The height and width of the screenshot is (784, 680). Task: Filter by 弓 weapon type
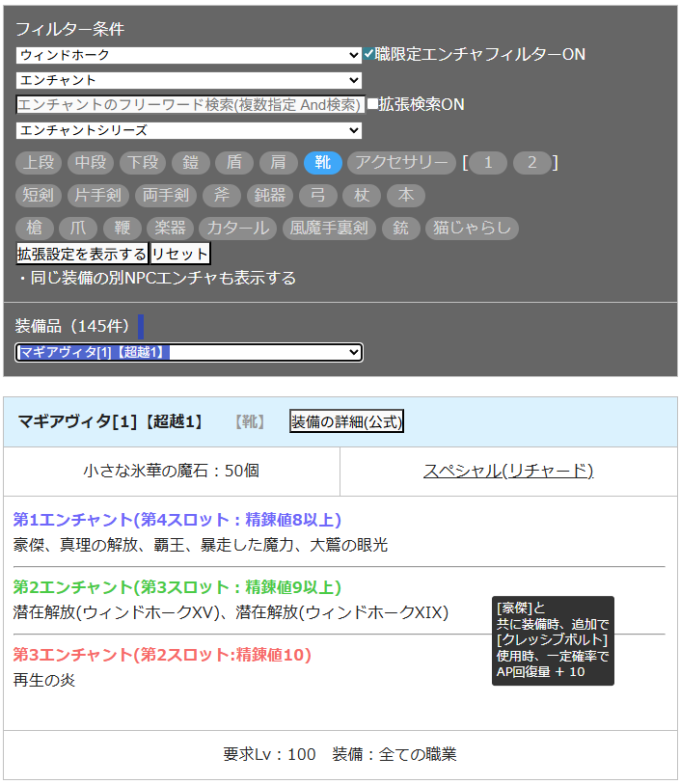317,196
